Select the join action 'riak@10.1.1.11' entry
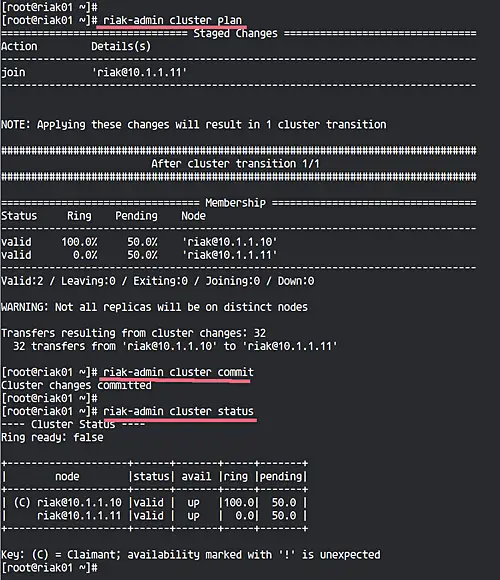This screenshot has height=580, width=500. click(139, 72)
